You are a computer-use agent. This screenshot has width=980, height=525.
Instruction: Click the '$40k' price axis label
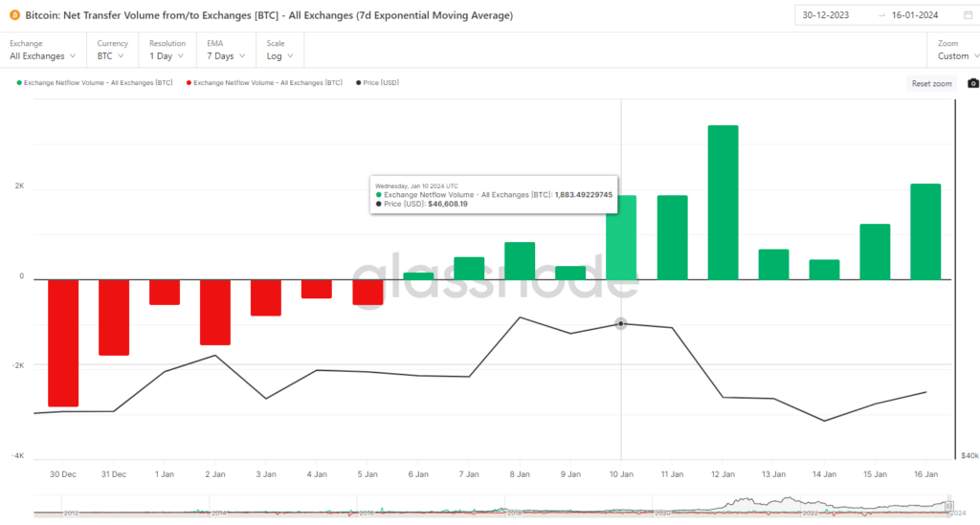click(969, 456)
